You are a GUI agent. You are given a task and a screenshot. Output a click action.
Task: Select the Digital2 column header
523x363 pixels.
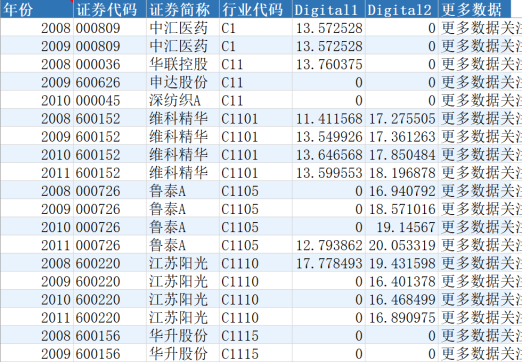click(x=402, y=9)
